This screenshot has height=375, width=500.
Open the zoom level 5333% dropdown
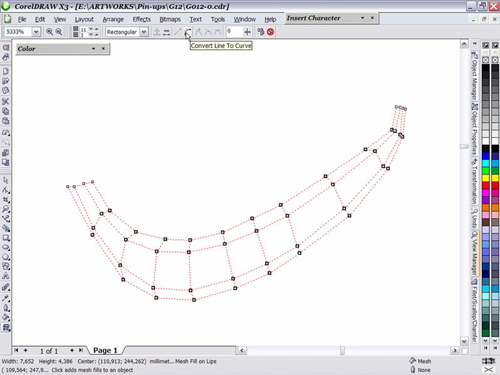36,32
